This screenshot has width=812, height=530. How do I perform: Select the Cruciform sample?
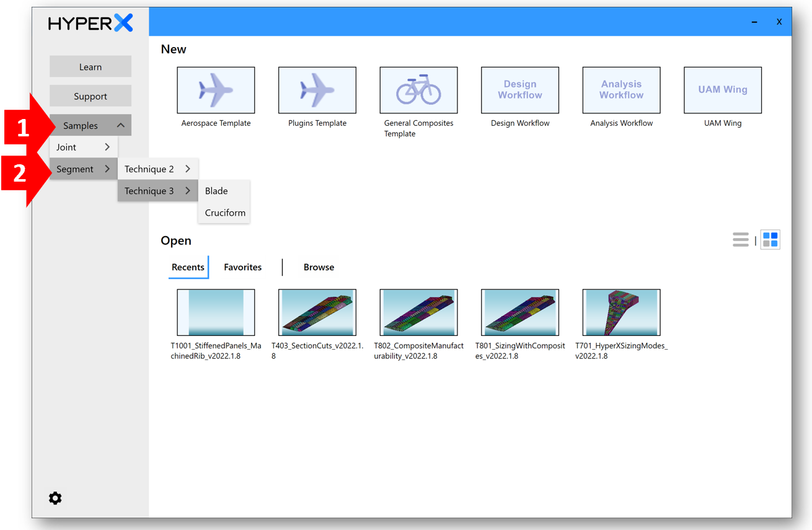pyautogui.click(x=224, y=213)
